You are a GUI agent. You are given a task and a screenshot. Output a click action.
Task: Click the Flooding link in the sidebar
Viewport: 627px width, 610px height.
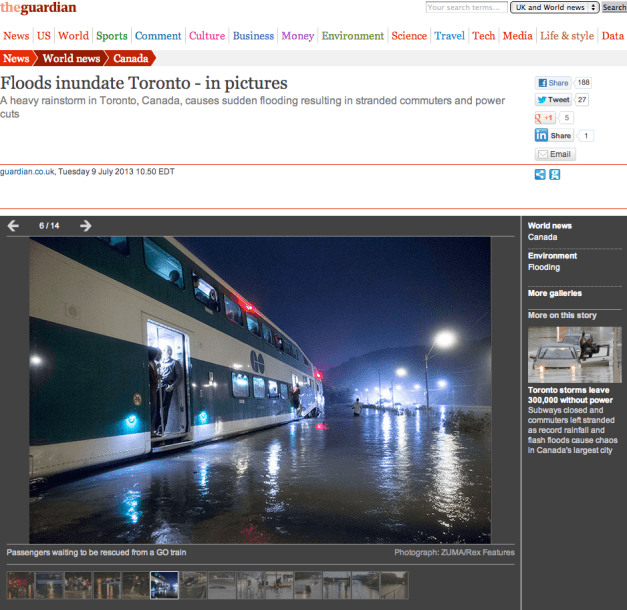pos(544,268)
